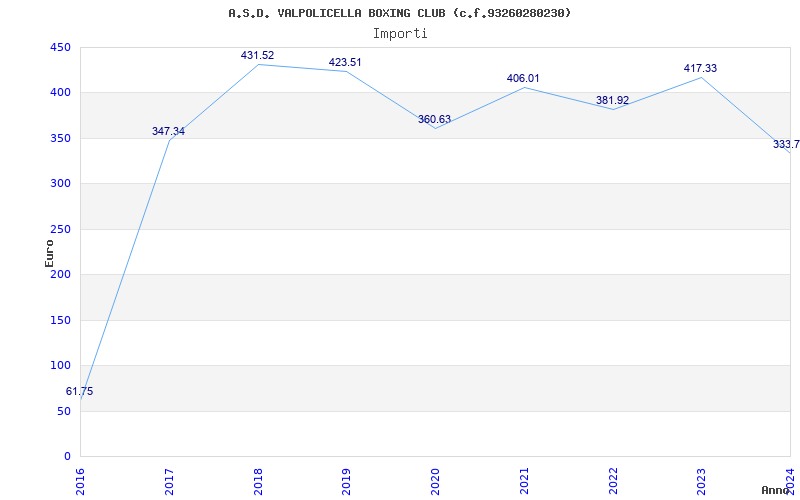Click the 2023 x-axis label

pos(702,482)
